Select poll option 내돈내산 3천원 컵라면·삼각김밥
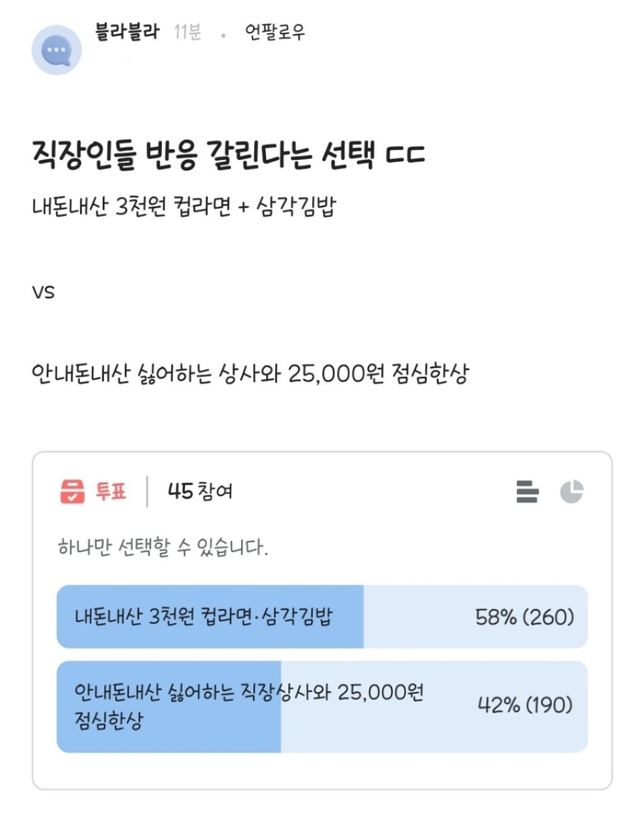Screen dimensions: 644x825 [x=322, y=617]
